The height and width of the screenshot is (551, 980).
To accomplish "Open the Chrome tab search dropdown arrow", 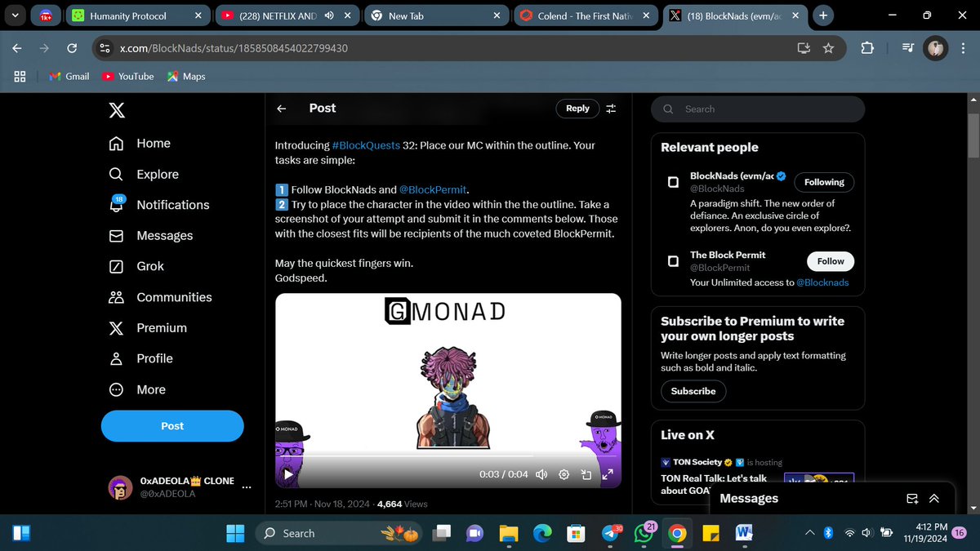I will click(15, 15).
